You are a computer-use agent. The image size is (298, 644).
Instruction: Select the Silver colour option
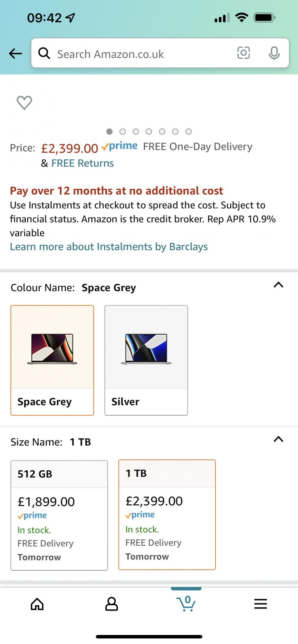(x=146, y=360)
